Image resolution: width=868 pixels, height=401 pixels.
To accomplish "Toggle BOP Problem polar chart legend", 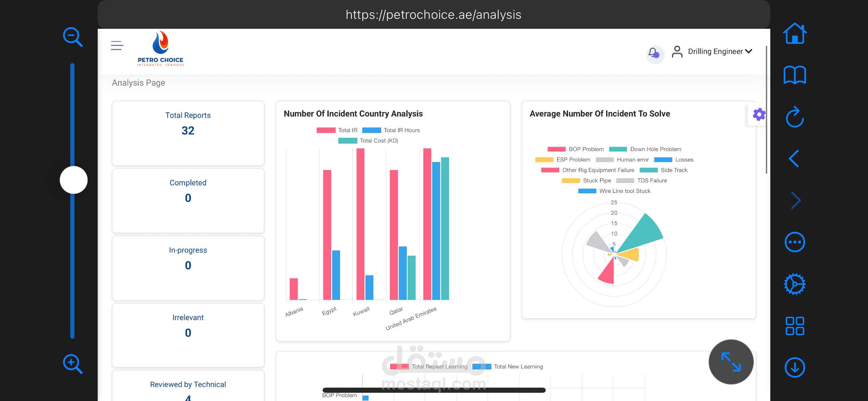I will pyautogui.click(x=576, y=149).
